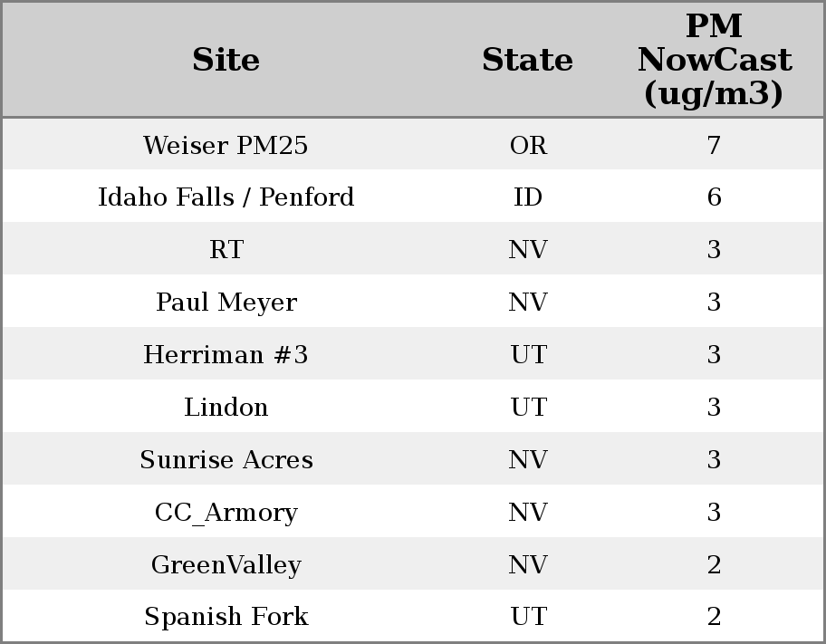This screenshot has height=644, width=826.
Task: Click the OR state cell for Weiser PM25
Action: click(x=528, y=145)
